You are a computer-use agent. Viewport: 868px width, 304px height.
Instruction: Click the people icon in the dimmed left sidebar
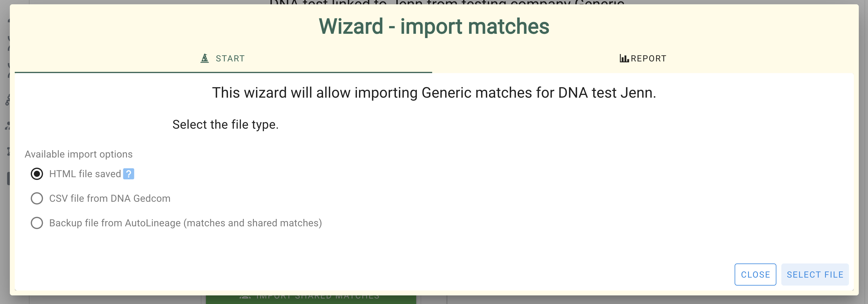pyautogui.click(x=8, y=126)
